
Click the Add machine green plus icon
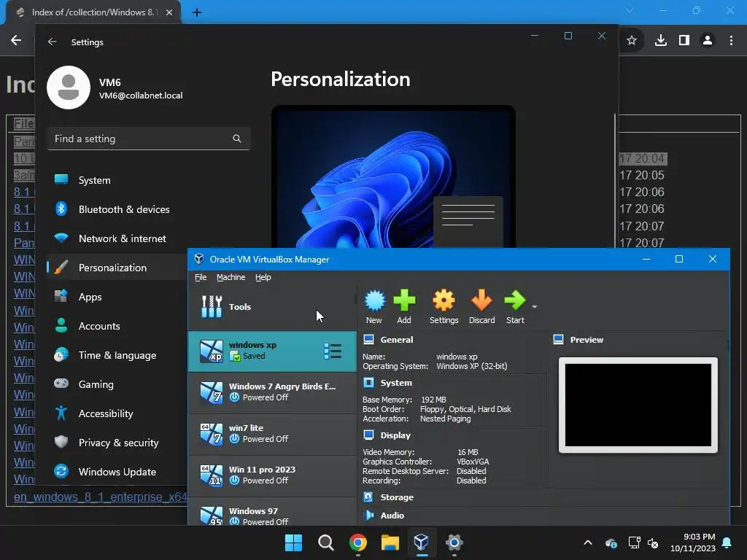(404, 307)
